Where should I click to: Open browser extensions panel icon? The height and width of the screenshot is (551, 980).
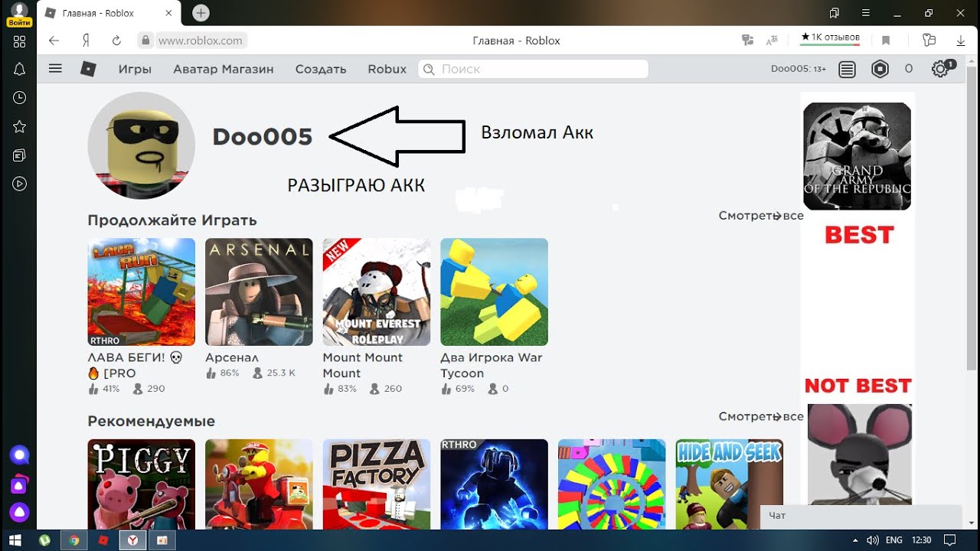click(x=929, y=41)
